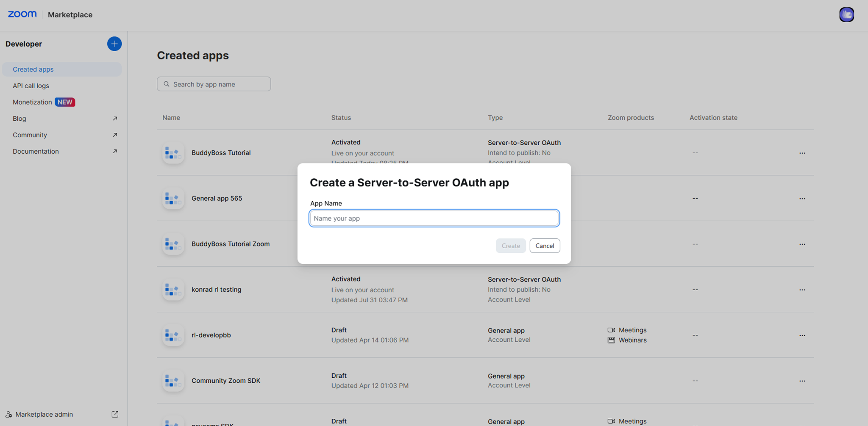This screenshot has height=426, width=868.
Task: Click rl-developbb app name
Action: tap(211, 335)
